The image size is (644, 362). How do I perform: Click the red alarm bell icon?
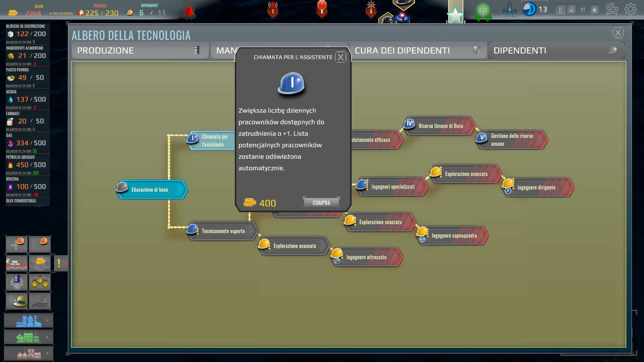189,12
